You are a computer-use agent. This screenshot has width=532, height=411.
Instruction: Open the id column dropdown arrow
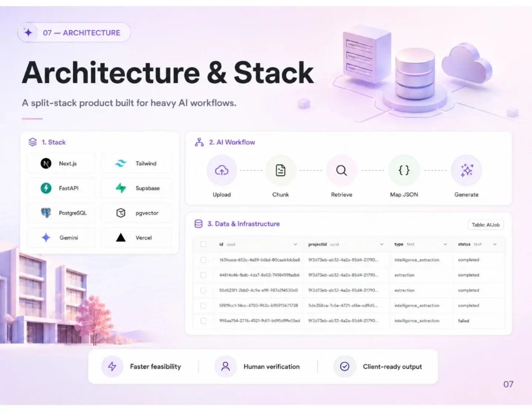(296, 244)
